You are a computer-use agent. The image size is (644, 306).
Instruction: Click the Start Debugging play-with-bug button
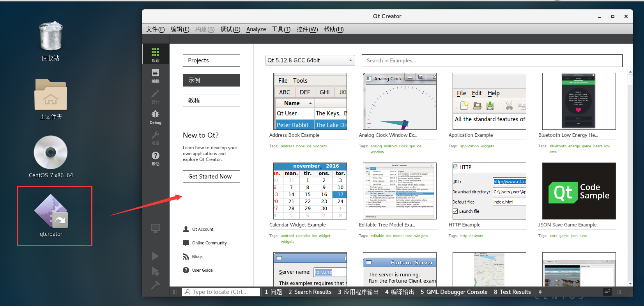click(155, 271)
